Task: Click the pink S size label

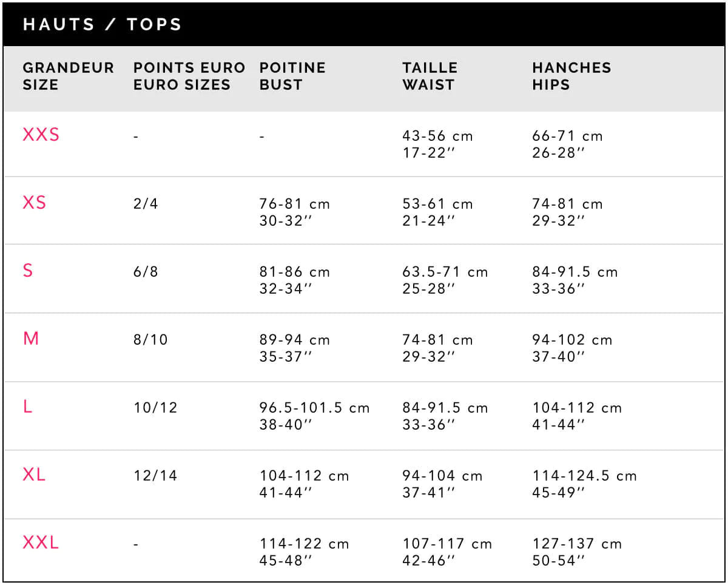Action: [28, 271]
